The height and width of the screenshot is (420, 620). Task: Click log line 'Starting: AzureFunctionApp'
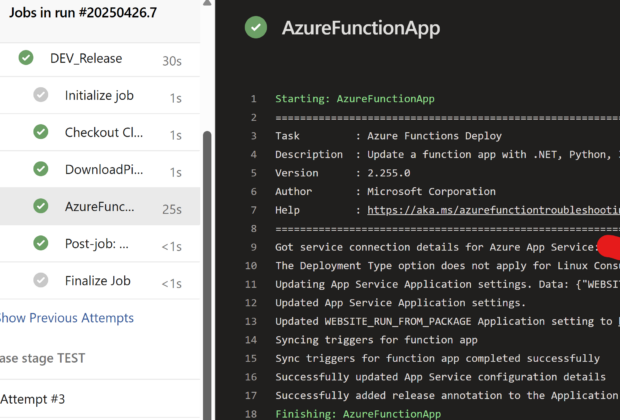[355, 98]
